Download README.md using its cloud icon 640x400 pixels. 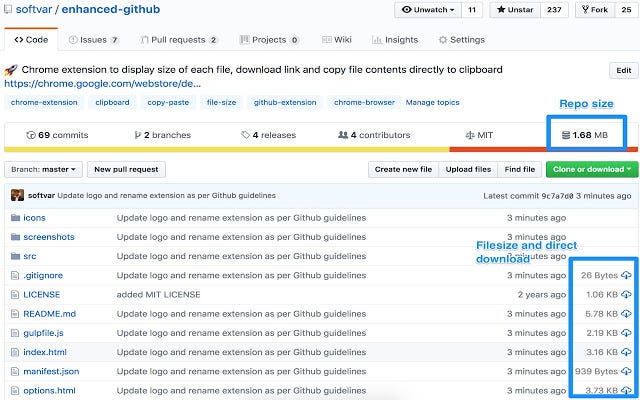point(626,313)
